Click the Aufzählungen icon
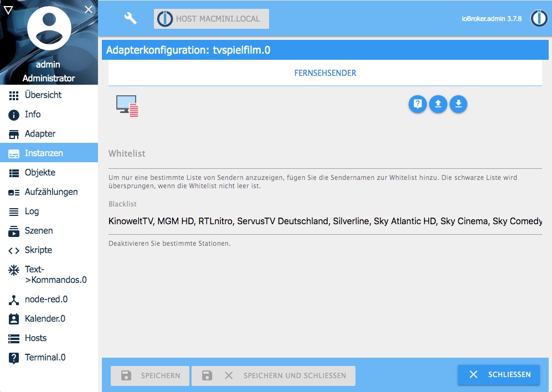 [x=14, y=192]
